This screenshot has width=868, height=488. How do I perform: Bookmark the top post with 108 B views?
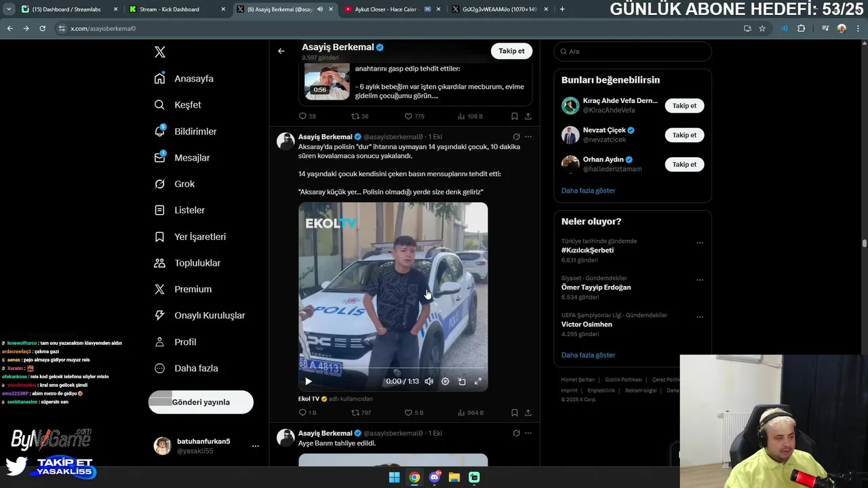pyautogui.click(x=515, y=117)
